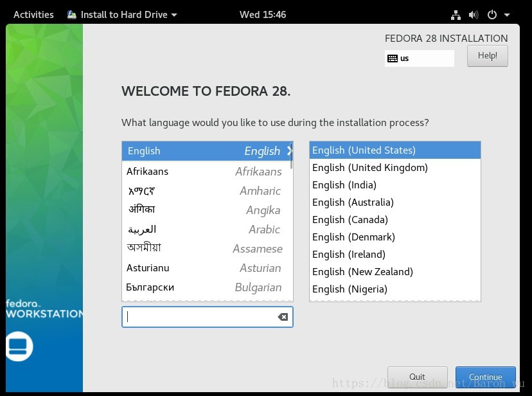Select Amharic language
The image size is (532, 396).
click(206, 191)
